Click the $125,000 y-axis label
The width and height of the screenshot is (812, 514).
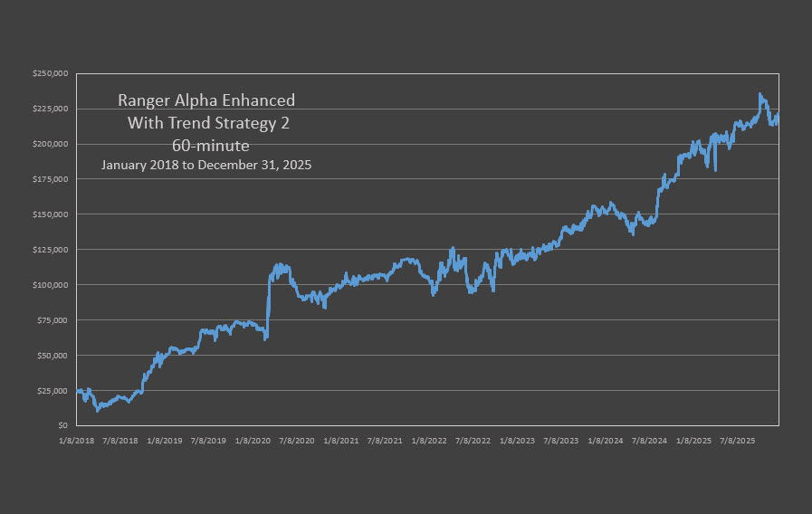pyautogui.click(x=50, y=250)
